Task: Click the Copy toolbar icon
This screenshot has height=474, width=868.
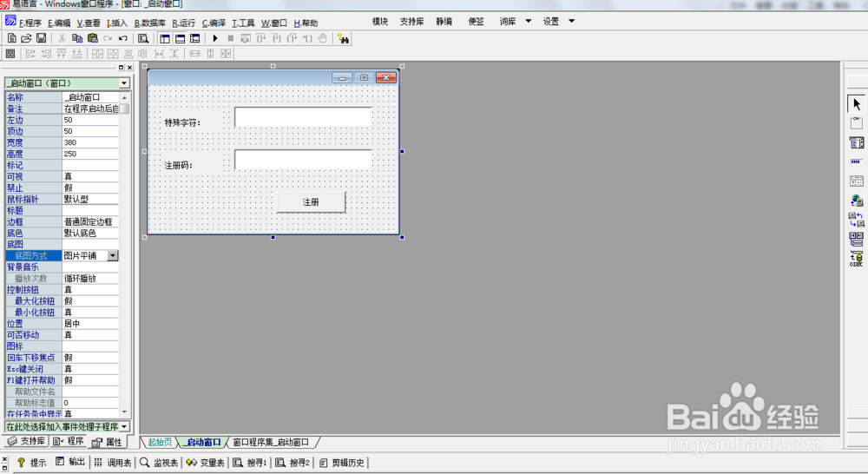Action: 77,38
